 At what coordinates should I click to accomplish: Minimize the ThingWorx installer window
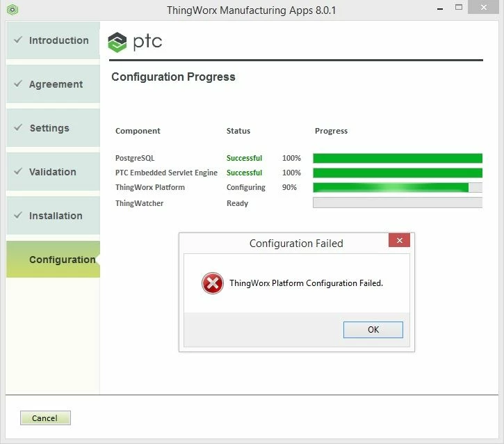440,8
